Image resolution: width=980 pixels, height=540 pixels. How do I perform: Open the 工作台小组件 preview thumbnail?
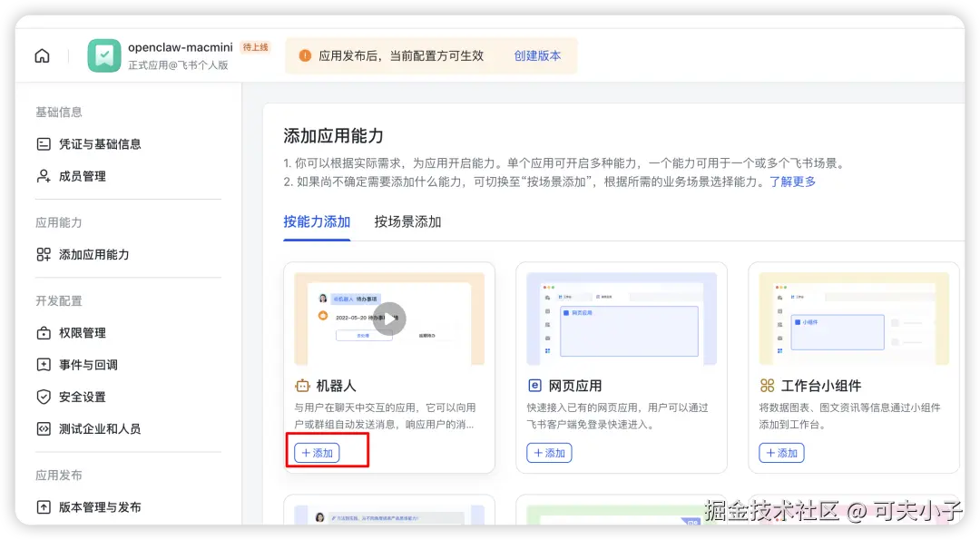coord(855,319)
